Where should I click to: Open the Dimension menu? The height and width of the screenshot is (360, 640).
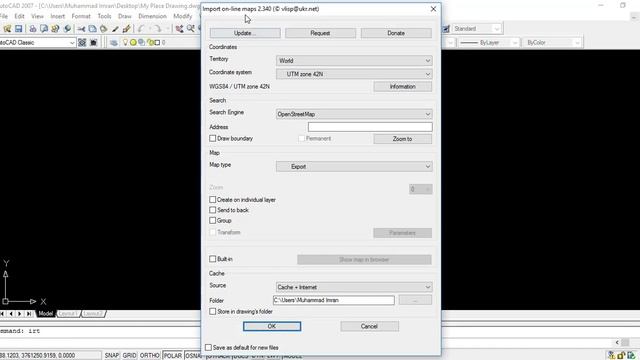click(x=152, y=16)
